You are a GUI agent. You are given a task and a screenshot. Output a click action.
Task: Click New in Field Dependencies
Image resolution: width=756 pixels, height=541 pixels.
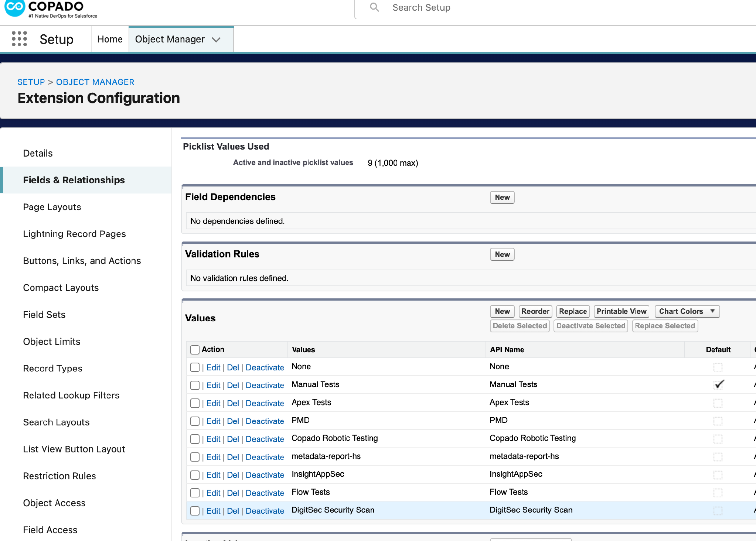[x=502, y=197]
